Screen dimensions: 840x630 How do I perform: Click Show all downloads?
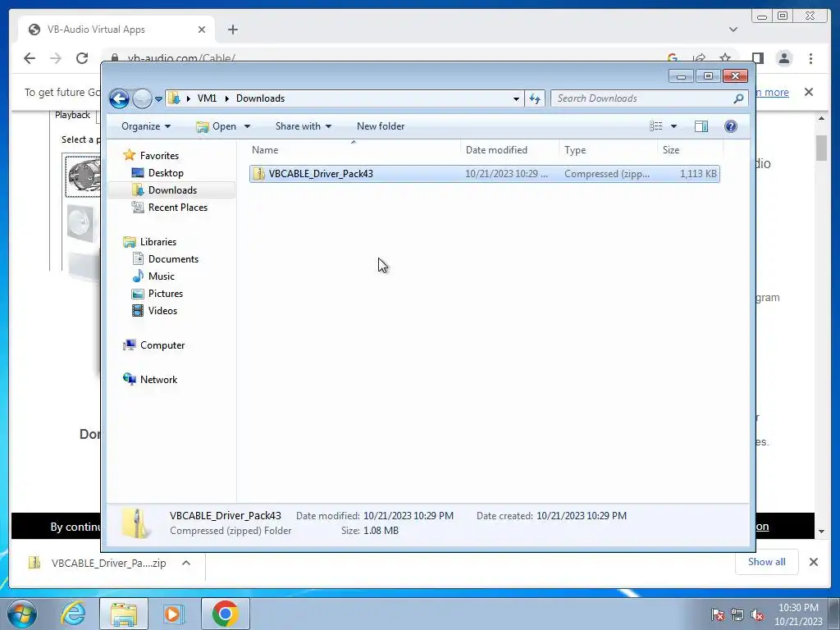coord(767,562)
